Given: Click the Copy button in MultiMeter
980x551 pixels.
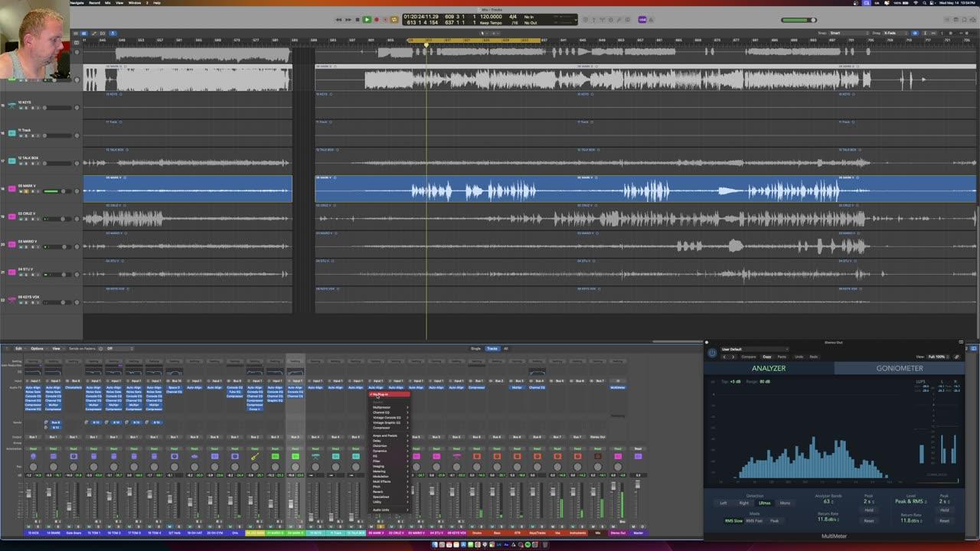Looking at the screenshot, I should pyautogui.click(x=767, y=357).
